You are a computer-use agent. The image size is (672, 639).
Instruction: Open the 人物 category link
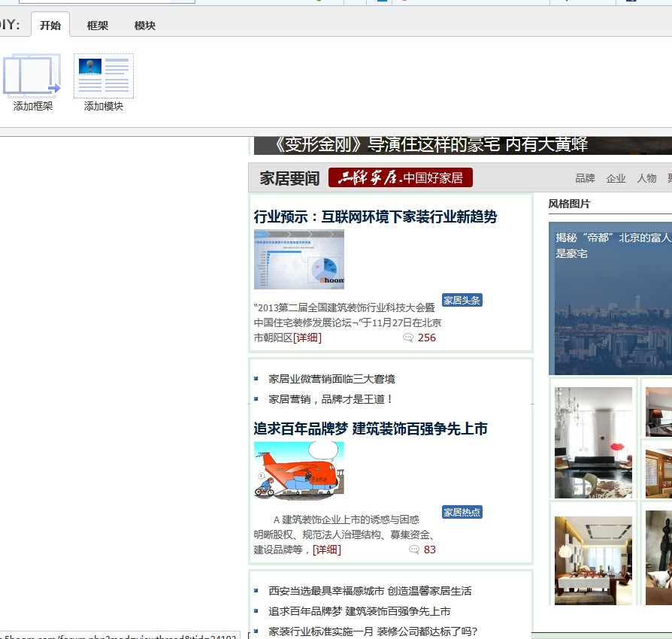pyautogui.click(x=646, y=178)
